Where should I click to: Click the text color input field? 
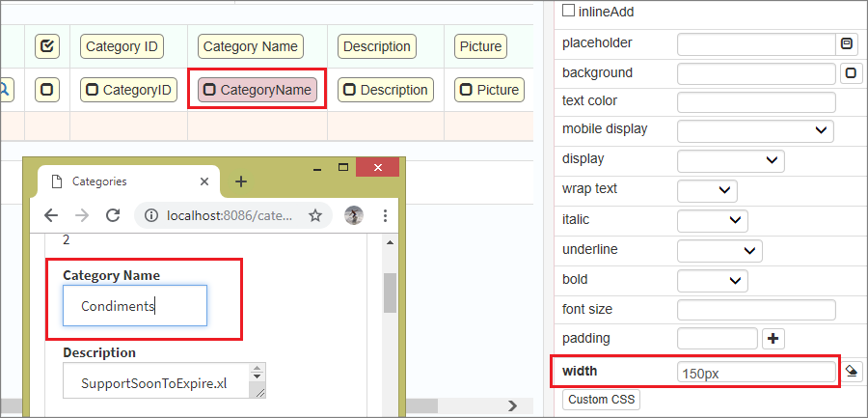tap(756, 102)
